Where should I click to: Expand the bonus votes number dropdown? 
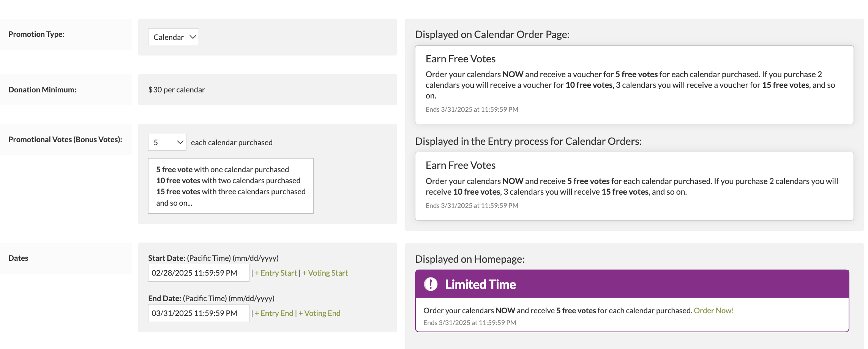click(167, 143)
